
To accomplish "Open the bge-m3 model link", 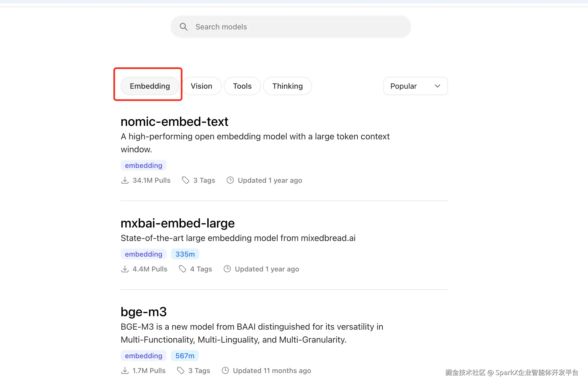I will [143, 312].
